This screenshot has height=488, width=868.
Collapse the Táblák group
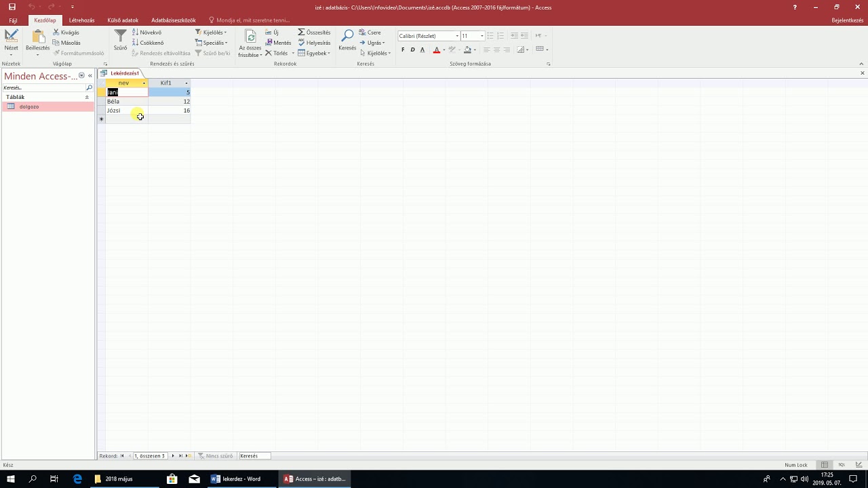pyautogui.click(x=87, y=98)
